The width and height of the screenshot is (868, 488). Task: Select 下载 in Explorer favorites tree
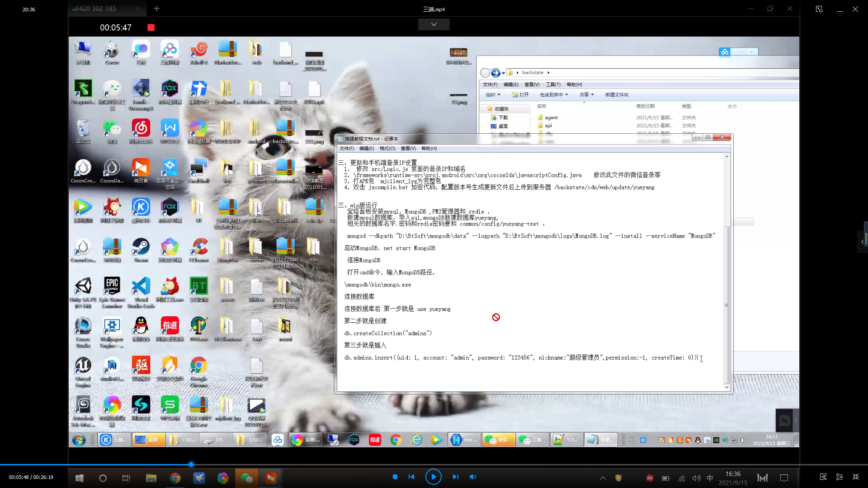point(500,117)
